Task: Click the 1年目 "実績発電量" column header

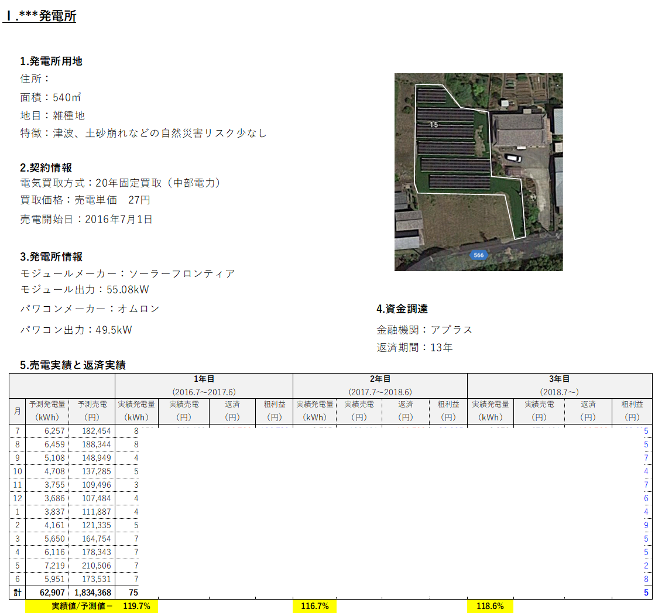Action: pos(136,411)
